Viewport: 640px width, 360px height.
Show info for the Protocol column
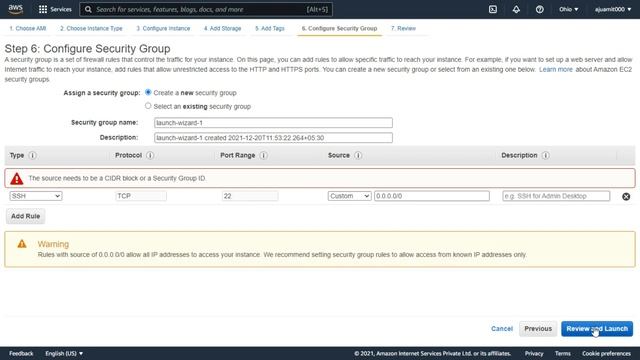150,156
